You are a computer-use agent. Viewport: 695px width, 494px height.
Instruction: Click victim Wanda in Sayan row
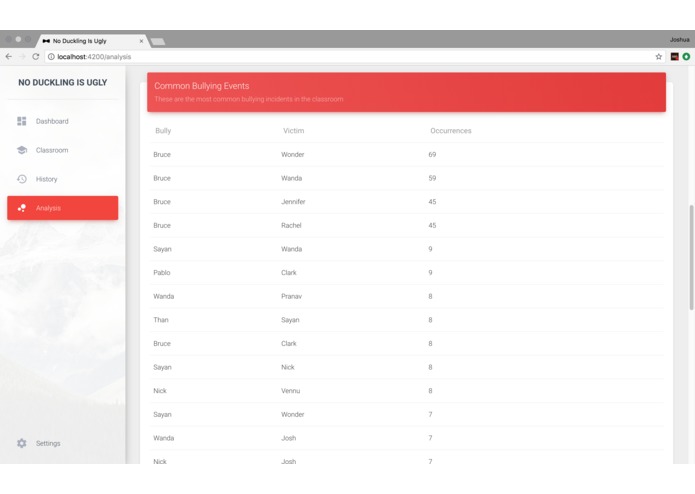click(x=291, y=249)
